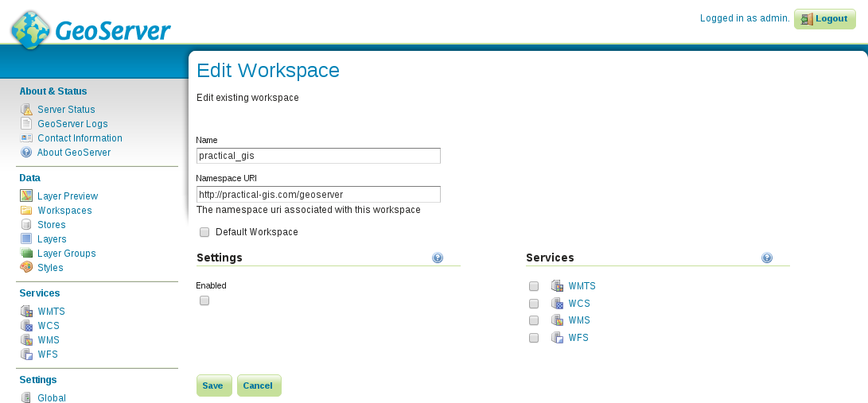The image size is (868, 403).
Task: Click the Namespace URI input field
Action: (318, 195)
